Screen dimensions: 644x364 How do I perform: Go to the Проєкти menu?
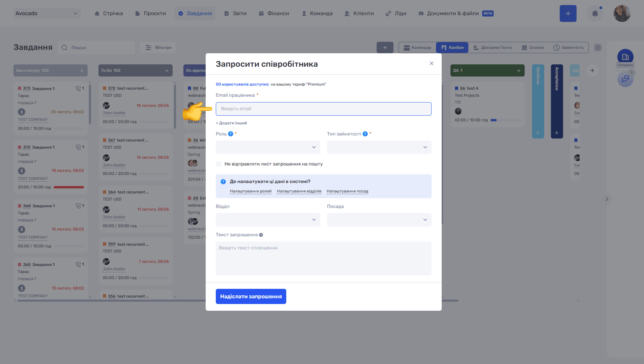coord(151,13)
